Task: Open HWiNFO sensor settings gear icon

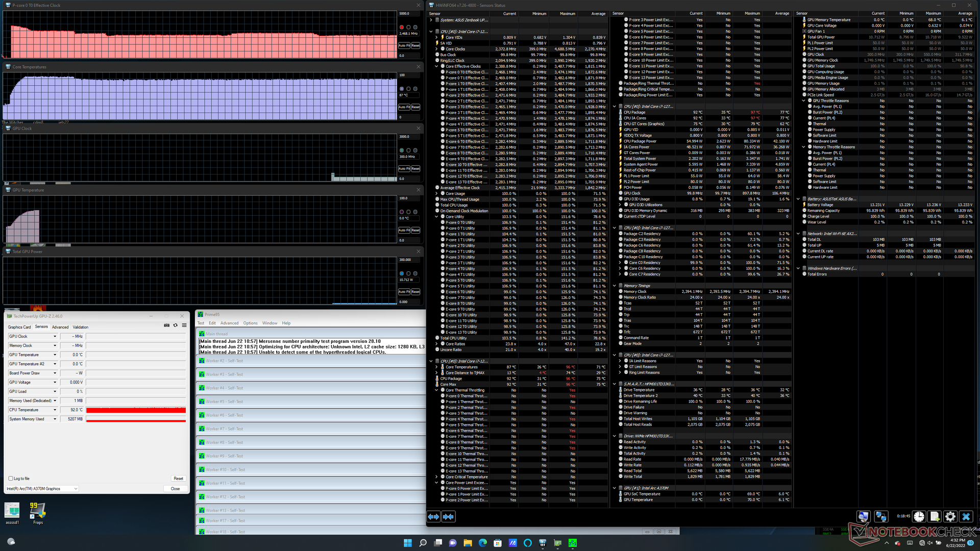Action: [x=950, y=517]
